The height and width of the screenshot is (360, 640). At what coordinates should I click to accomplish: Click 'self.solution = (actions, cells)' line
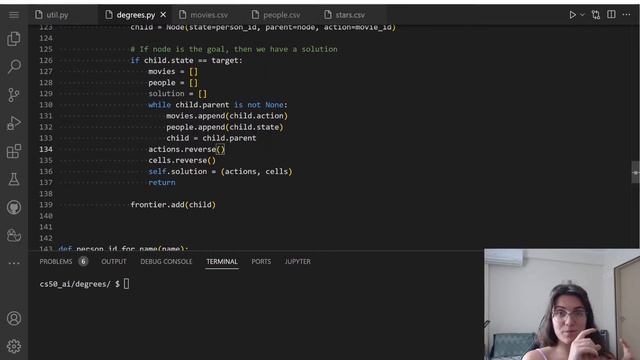point(220,171)
